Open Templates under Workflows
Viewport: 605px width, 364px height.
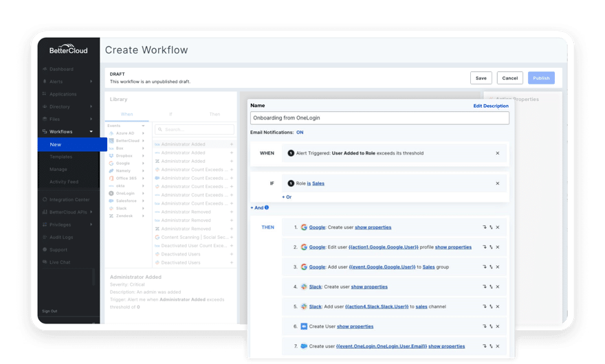coord(61,157)
